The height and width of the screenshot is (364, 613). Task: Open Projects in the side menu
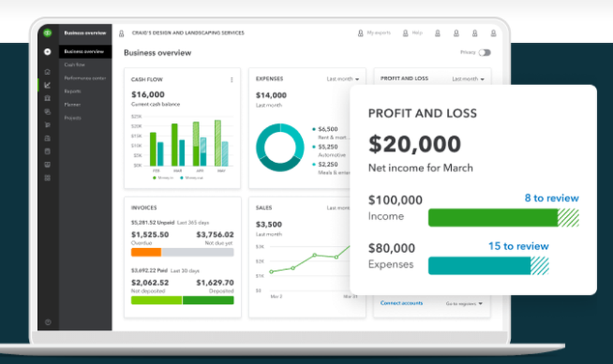[73, 118]
